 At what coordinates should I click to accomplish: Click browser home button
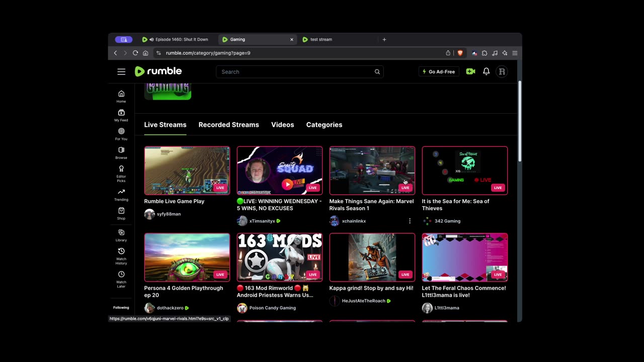[x=145, y=53]
